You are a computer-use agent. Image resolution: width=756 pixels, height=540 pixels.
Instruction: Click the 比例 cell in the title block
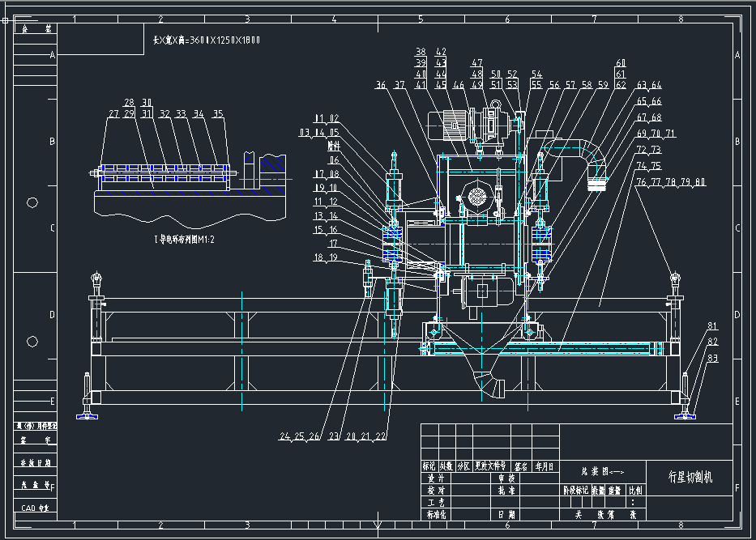coord(634,491)
